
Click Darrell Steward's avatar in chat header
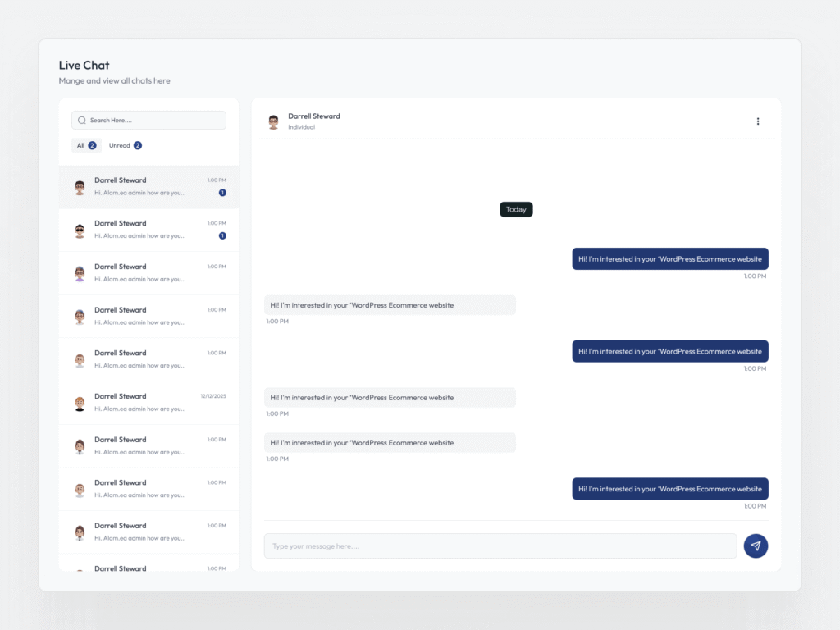pyautogui.click(x=273, y=122)
